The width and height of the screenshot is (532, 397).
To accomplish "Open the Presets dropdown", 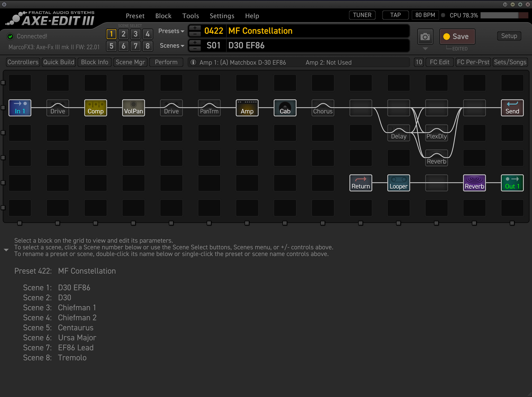I will point(171,31).
